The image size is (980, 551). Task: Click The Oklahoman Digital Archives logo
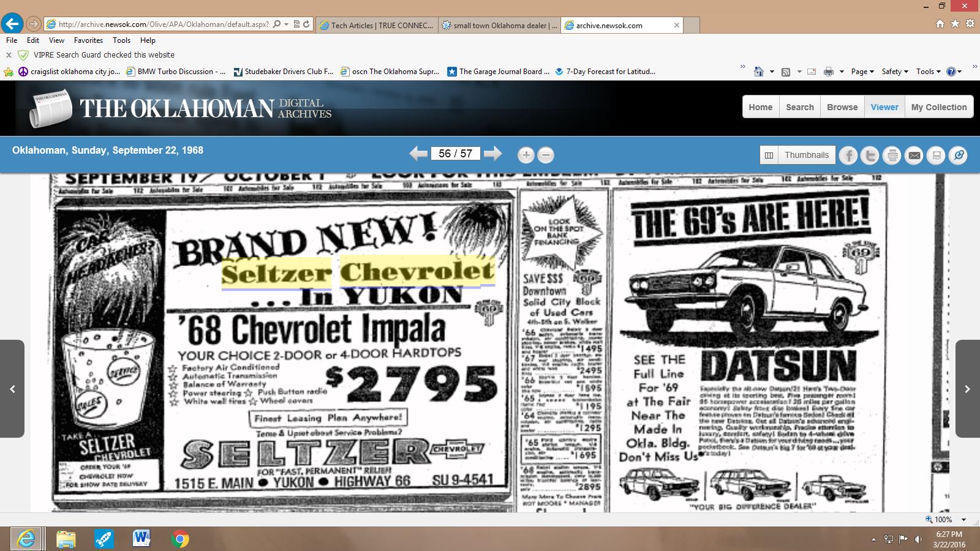pos(181,108)
